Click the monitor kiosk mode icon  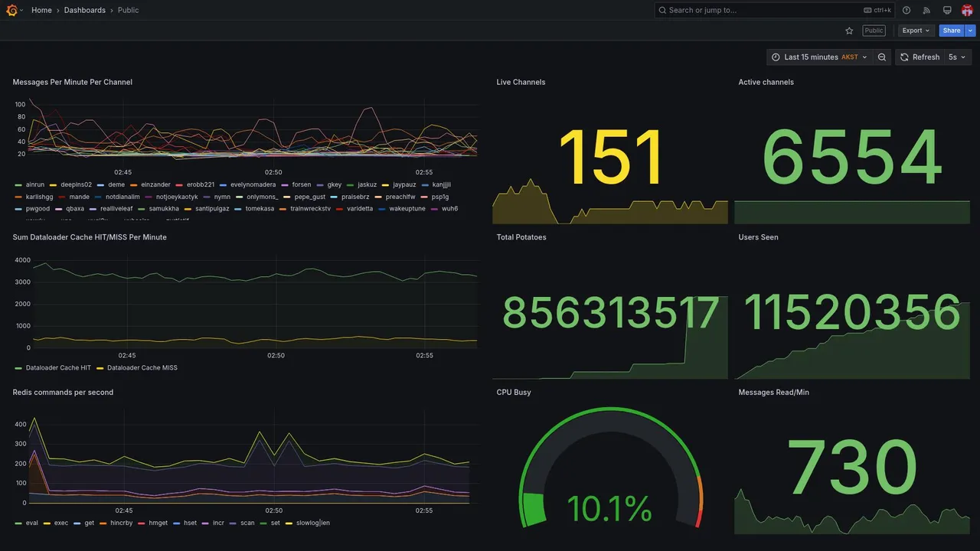coord(947,10)
